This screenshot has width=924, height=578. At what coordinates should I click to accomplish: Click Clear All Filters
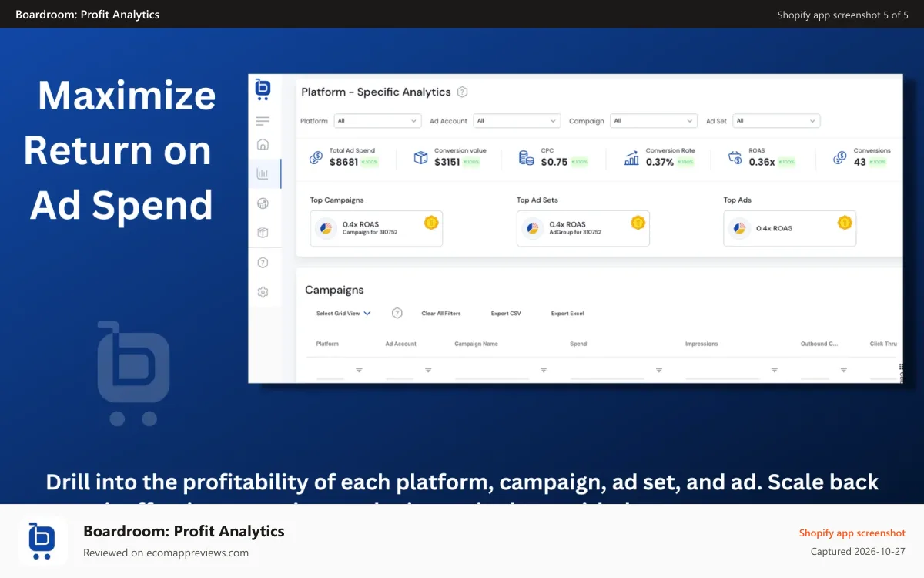pos(441,314)
